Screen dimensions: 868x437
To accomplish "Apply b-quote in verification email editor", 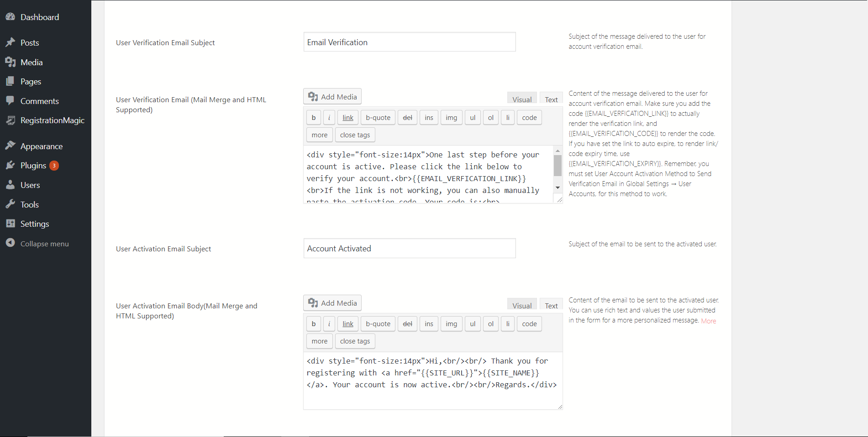I will 378,117.
